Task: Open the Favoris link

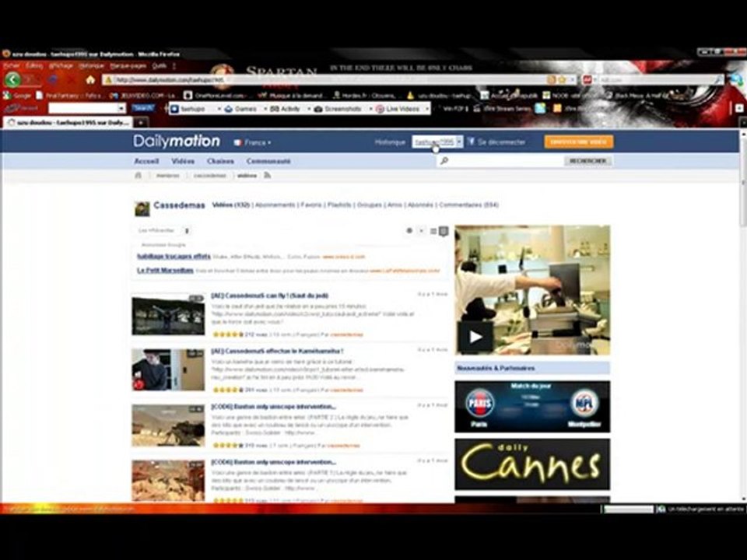Action: pos(311,205)
